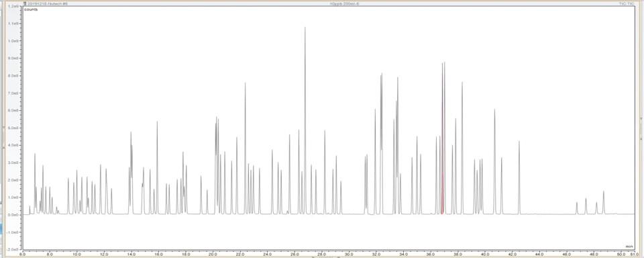Click the first tiny peak near 6.5 min

coord(30,210)
